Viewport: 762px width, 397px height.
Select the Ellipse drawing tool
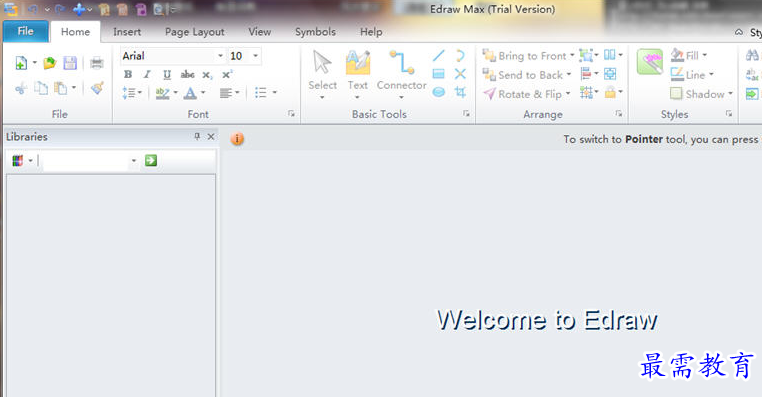(438, 92)
